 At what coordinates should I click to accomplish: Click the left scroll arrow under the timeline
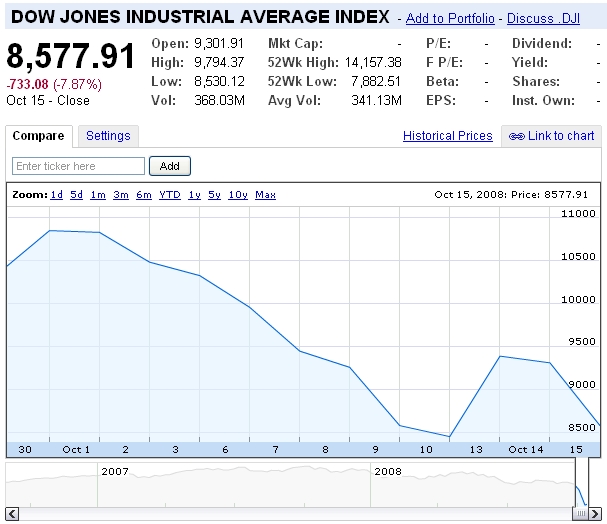(12, 514)
